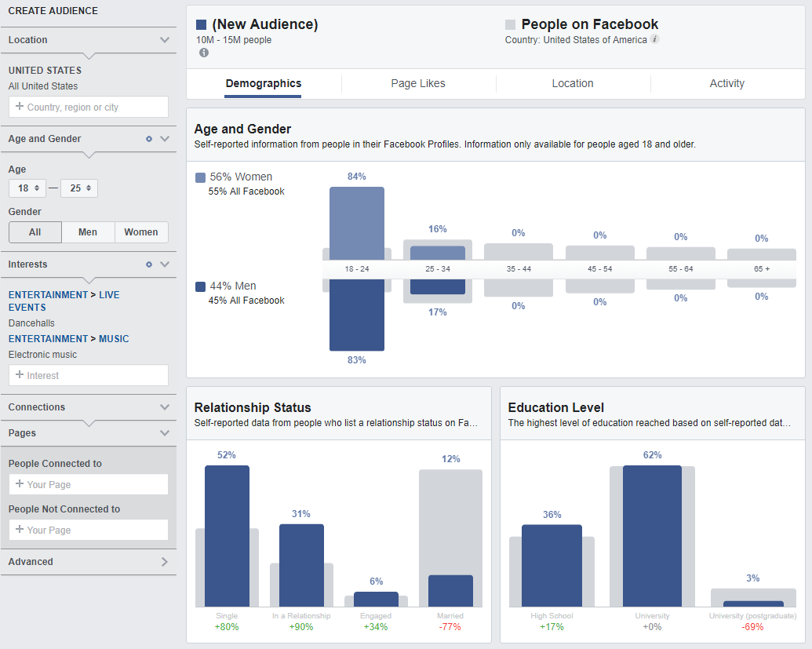
Task: Click the Electronic music interest entry
Action: (42, 355)
